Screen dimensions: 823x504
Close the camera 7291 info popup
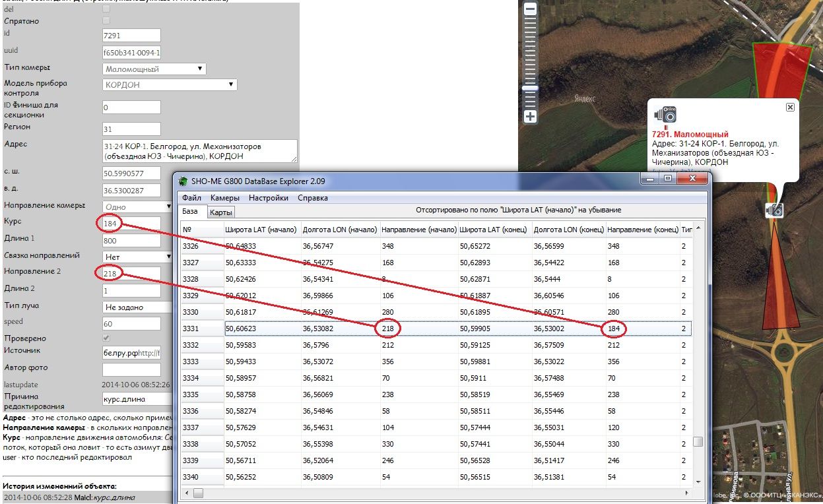790,107
